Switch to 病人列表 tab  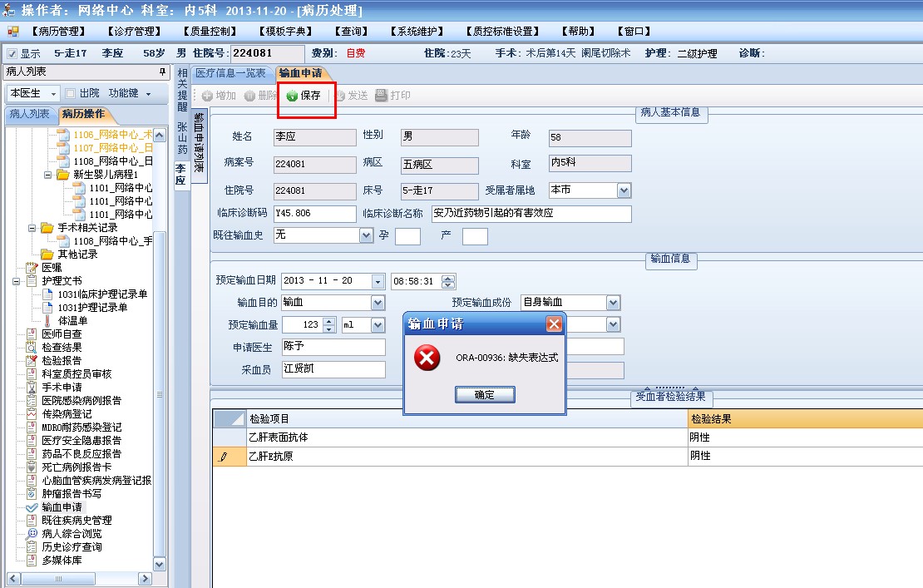pos(29,114)
